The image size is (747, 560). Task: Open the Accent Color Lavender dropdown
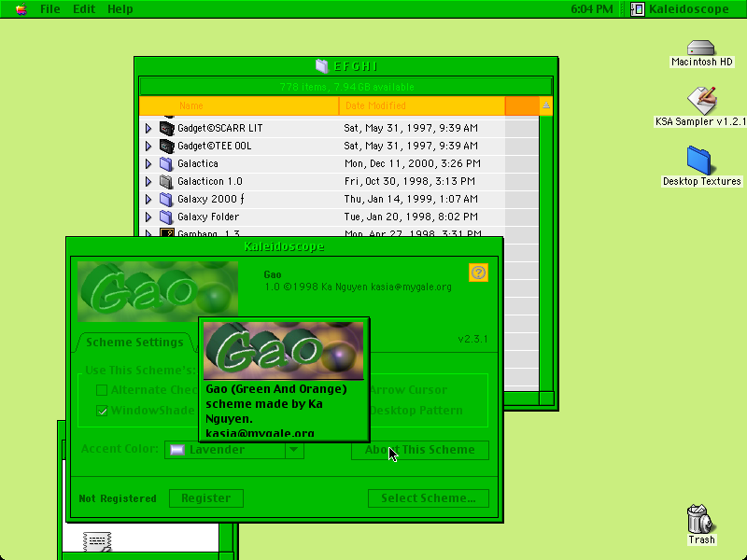(234, 450)
